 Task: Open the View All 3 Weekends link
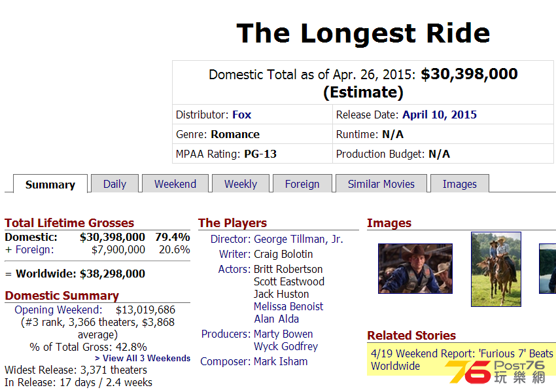[x=143, y=359]
